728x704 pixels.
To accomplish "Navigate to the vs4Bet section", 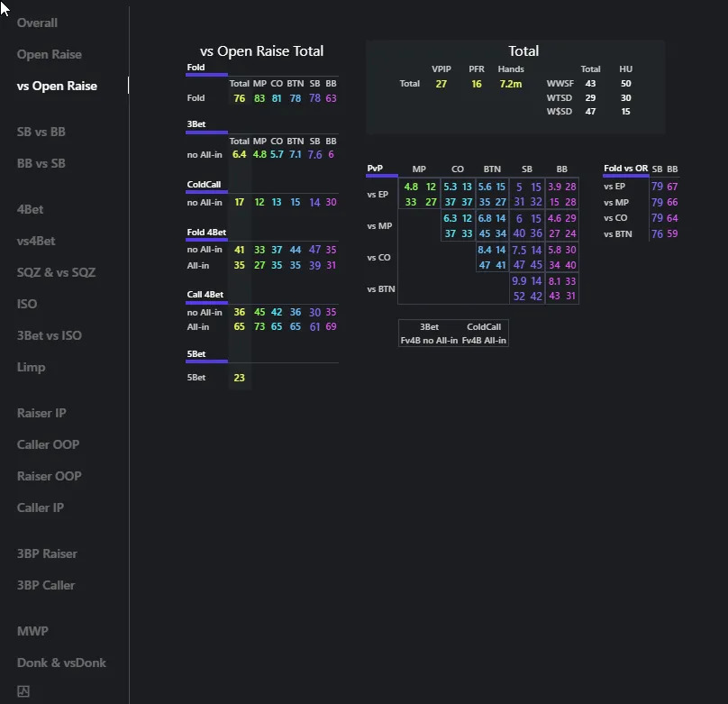I will [36, 241].
